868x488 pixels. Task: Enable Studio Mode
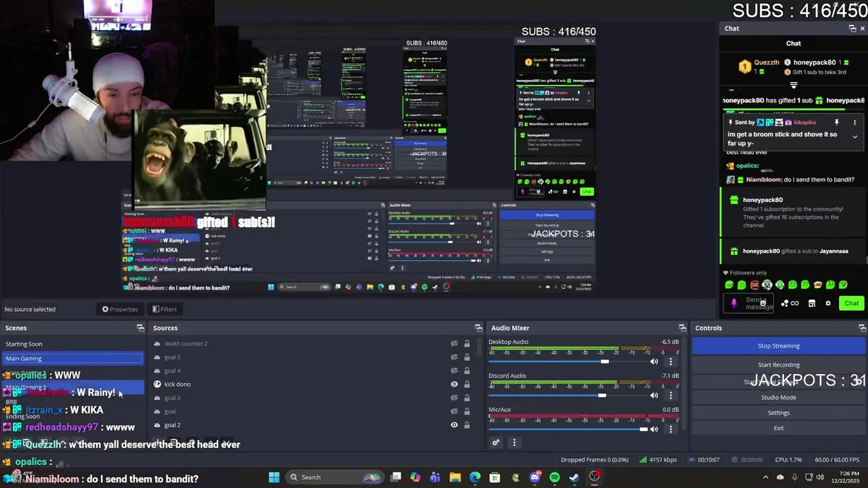coord(778,398)
